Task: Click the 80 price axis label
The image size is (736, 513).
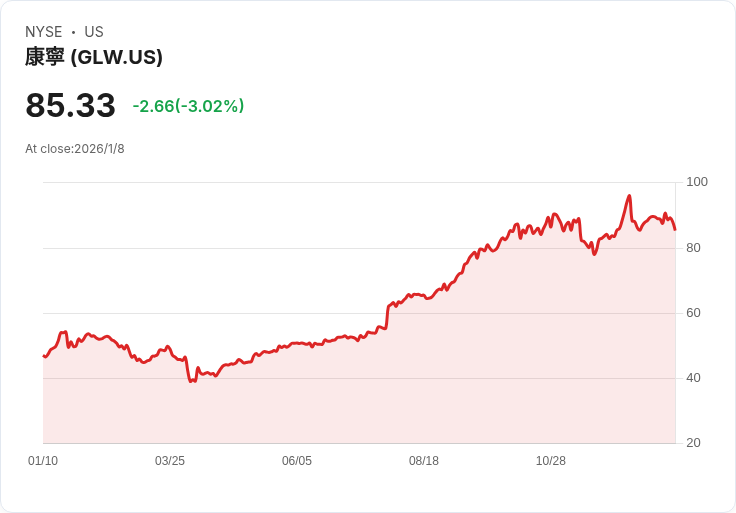Action: click(x=693, y=248)
